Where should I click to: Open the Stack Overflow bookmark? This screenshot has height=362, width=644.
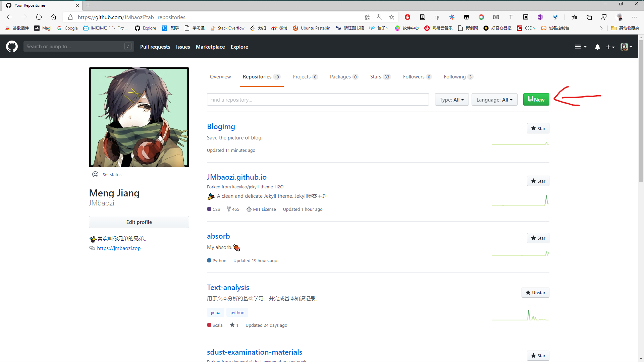point(227,28)
